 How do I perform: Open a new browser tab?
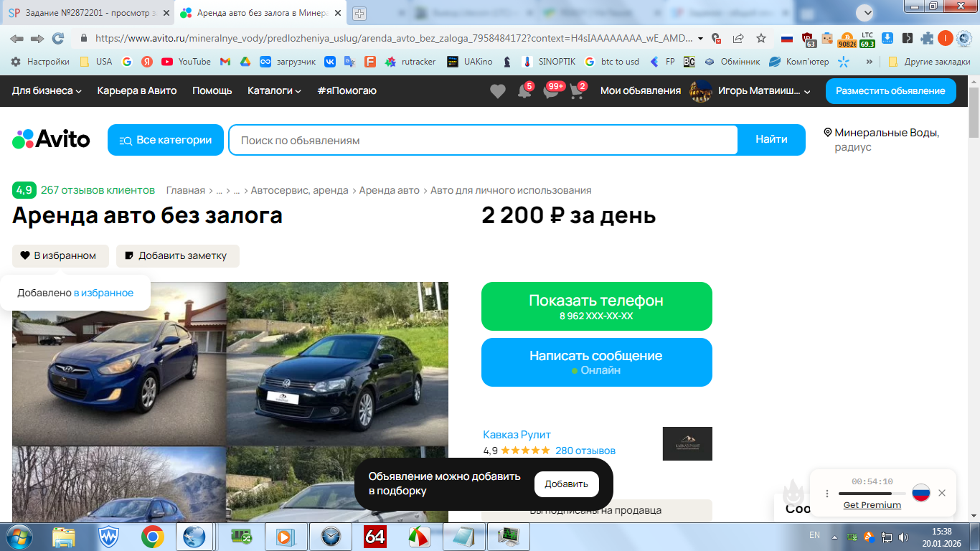click(x=359, y=14)
